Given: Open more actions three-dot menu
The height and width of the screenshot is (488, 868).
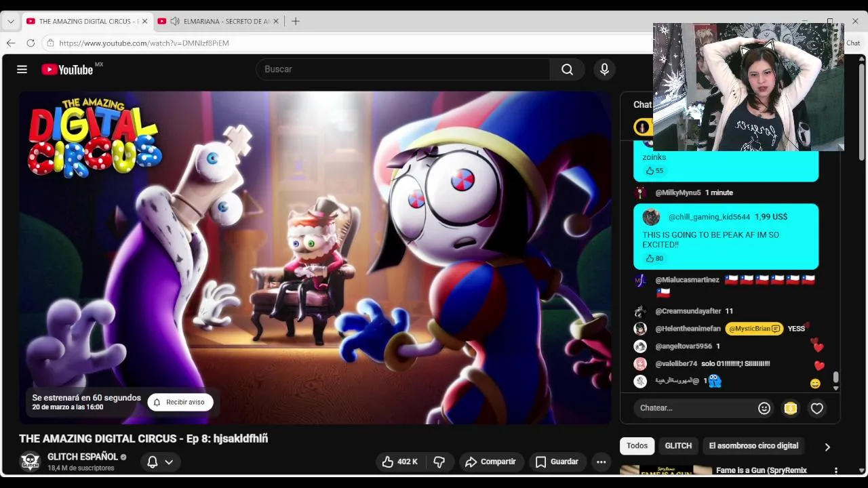Looking at the screenshot, I should coord(601,462).
